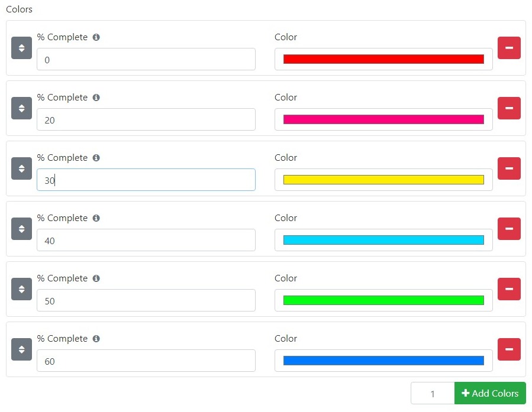Image resolution: width=532 pixels, height=412 pixels.
Task: Click the reorder handle for the 60 percent row
Action: point(21,349)
